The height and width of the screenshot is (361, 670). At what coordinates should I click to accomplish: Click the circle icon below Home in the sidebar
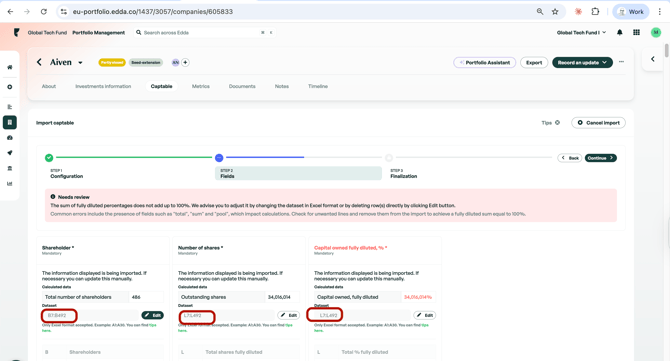(x=9, y=87)
